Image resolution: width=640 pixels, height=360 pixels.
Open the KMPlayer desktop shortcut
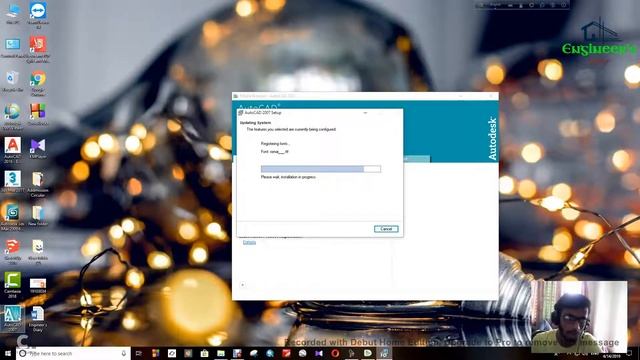tap(38, 148)
